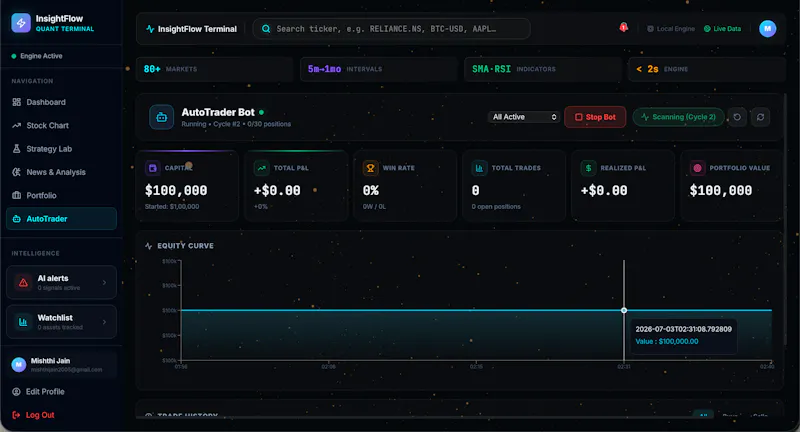
Task: Click the Equity Curve pulse icon
Action: 148,246
